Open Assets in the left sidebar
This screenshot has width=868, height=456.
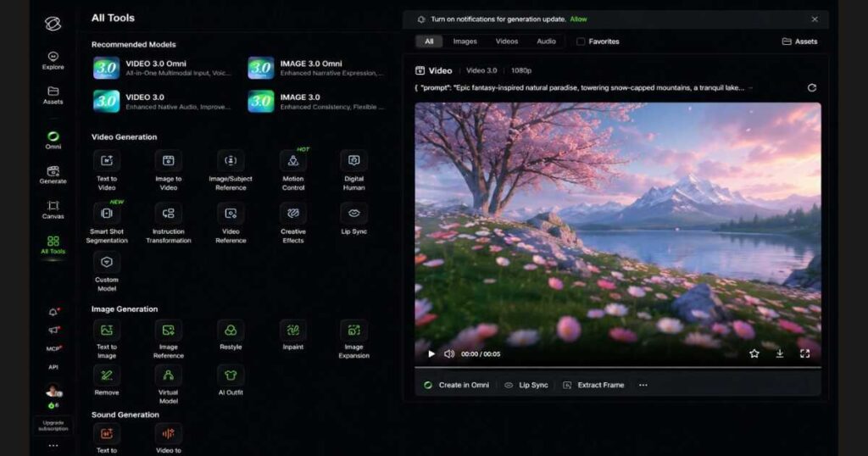coord(53,95)
